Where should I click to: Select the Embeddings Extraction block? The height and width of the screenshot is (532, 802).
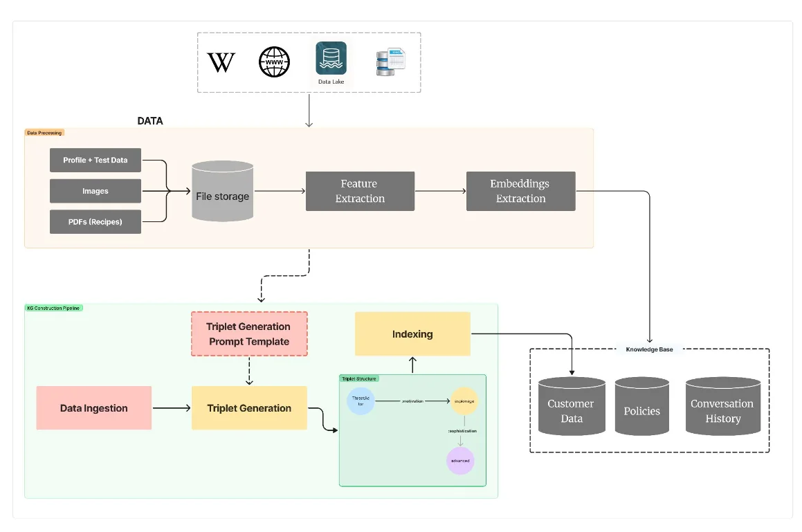520,191
